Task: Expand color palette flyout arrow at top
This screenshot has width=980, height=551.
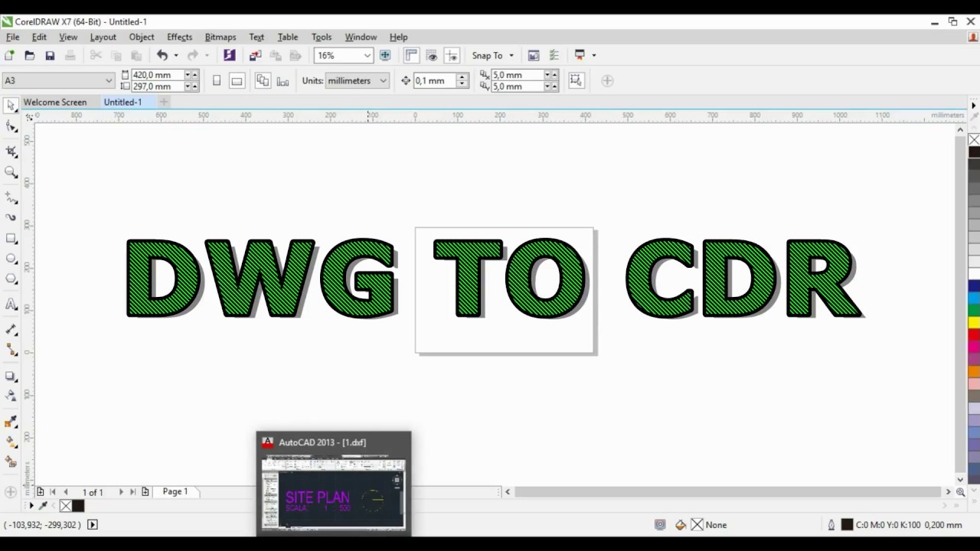Action: point(974,105)
